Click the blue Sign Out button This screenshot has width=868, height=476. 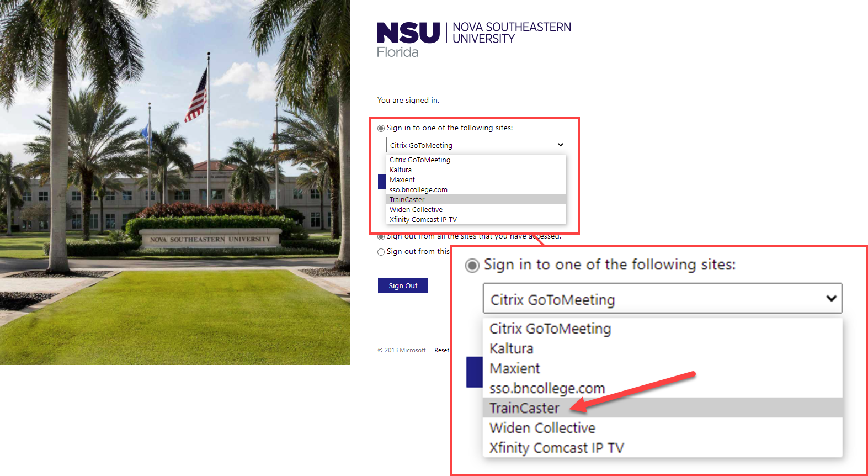tap(403, 285)
